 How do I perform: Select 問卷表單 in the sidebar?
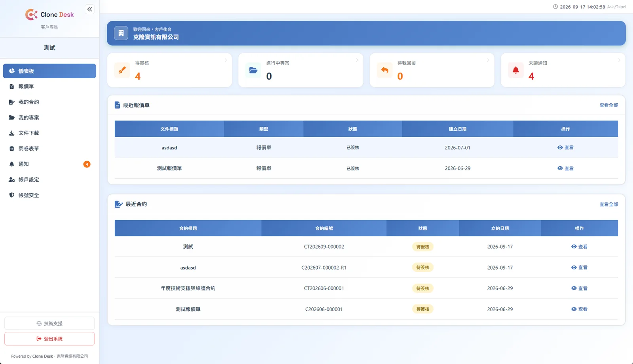pyautogui.click(x=49, y=149)
